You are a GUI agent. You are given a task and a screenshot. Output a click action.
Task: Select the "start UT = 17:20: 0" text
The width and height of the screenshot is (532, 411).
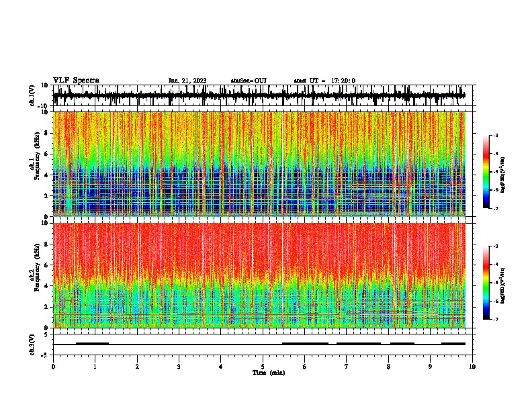[324, 81]
